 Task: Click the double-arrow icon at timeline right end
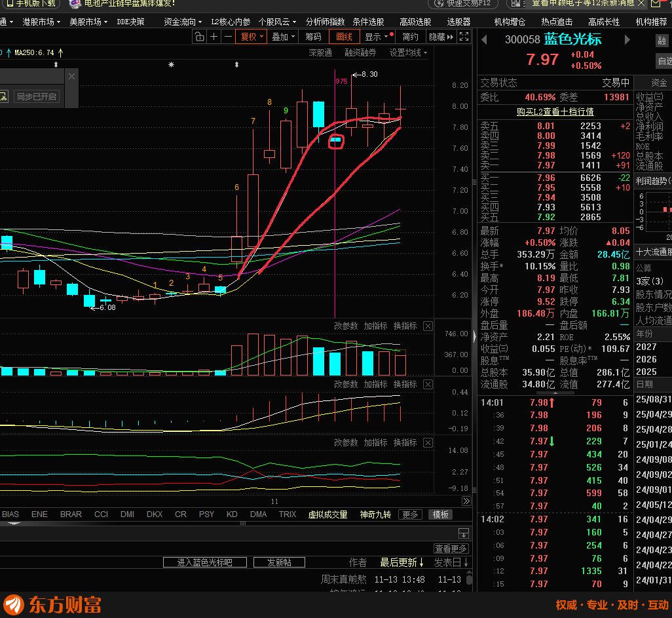(466, 501)
